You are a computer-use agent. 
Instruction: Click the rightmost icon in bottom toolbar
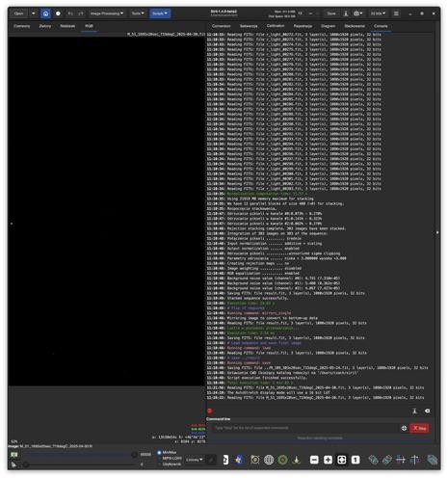433,460
